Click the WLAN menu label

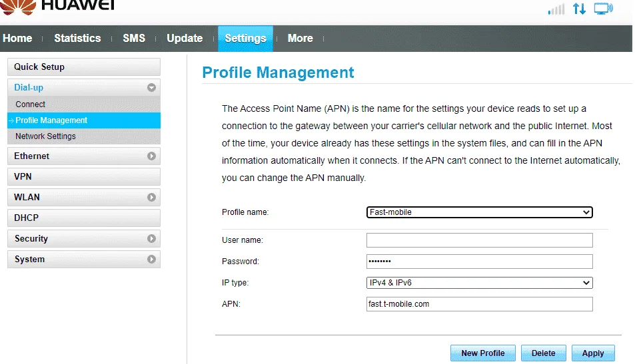coord(27,198)
